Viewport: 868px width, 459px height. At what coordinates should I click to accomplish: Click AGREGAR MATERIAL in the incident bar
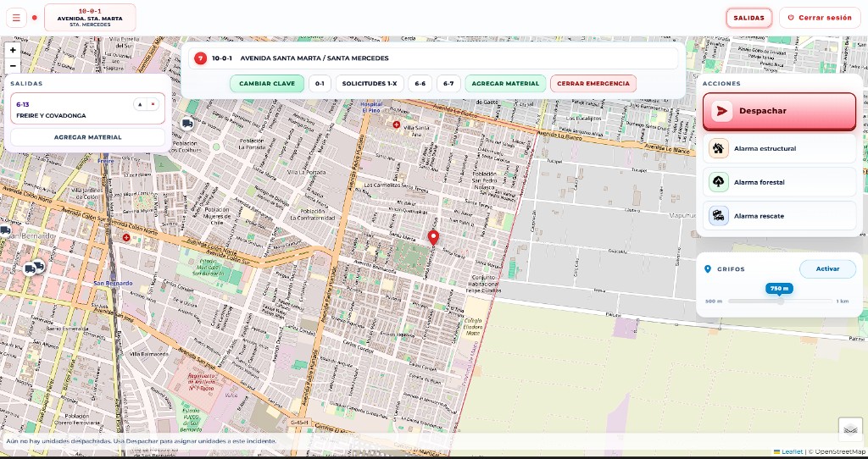505,84
